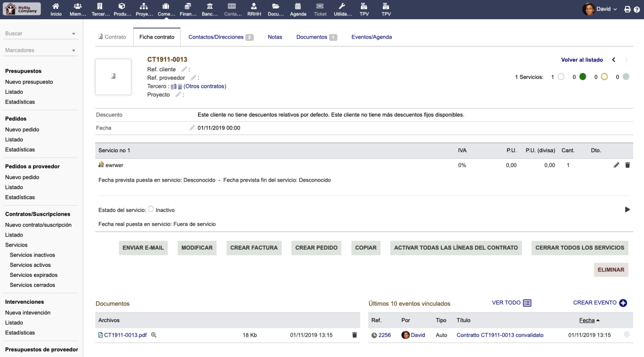The image size is (644, 357).
Task: Click the COPIAR button
Action: 366,248
